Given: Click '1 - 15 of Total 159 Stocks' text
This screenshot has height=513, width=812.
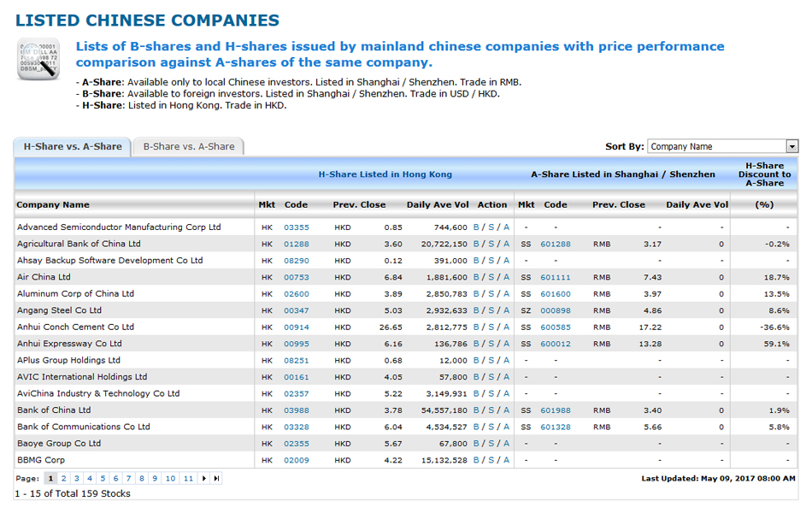Looking at the screenshot, I should [73, 494].
